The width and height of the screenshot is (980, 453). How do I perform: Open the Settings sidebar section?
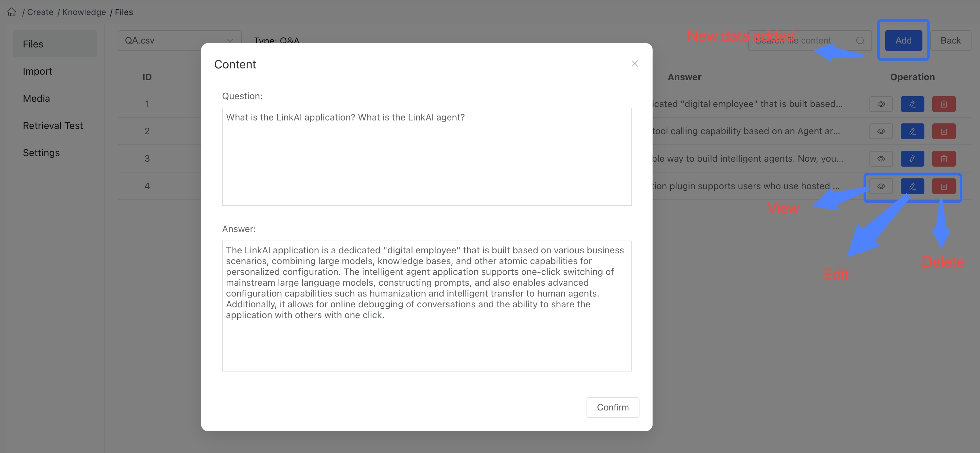coord(55,153)
